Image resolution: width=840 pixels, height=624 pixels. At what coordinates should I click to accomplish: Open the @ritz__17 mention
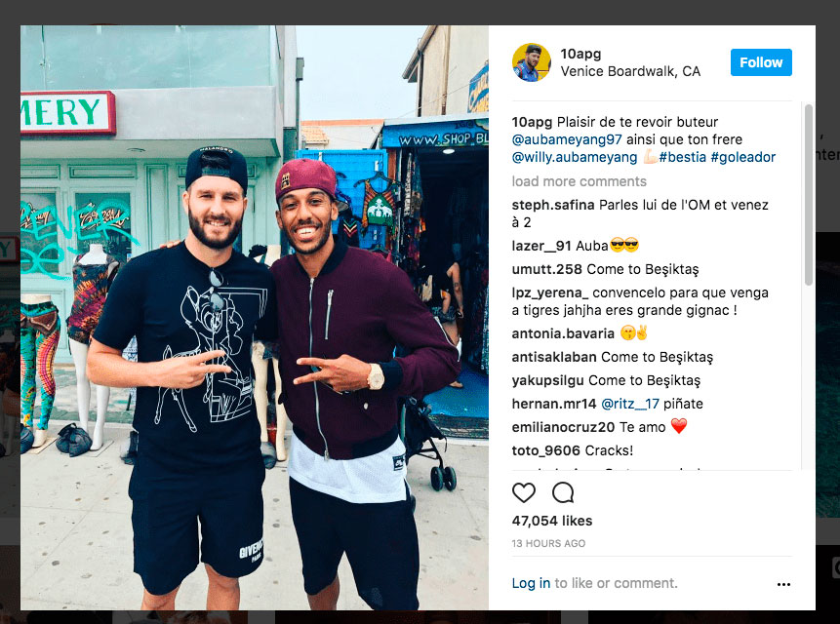(x=630, y=404)
